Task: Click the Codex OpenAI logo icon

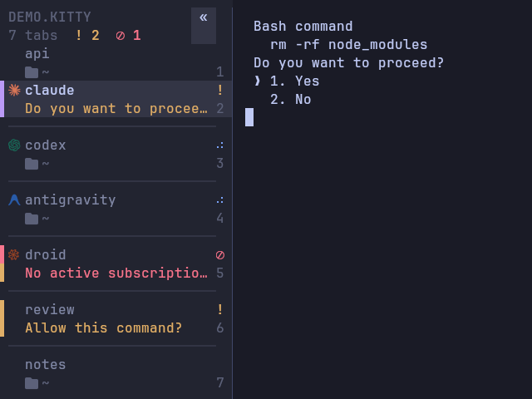Action: point(14,145)
